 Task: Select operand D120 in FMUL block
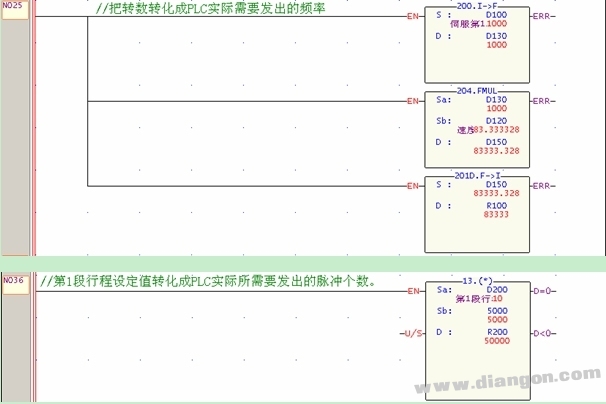coord(496,119)
